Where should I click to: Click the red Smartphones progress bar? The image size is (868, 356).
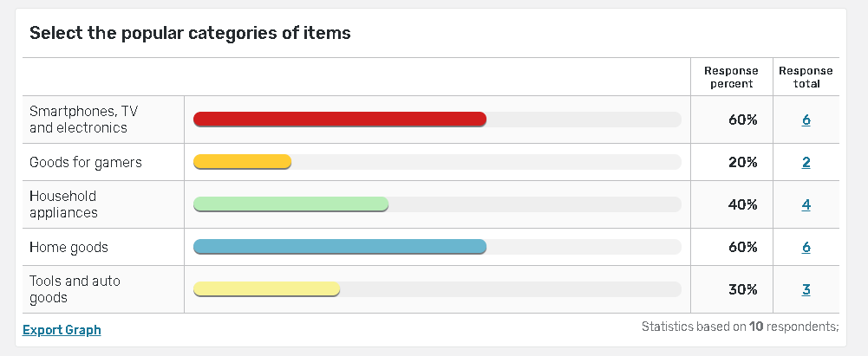(x=340, y=120)
